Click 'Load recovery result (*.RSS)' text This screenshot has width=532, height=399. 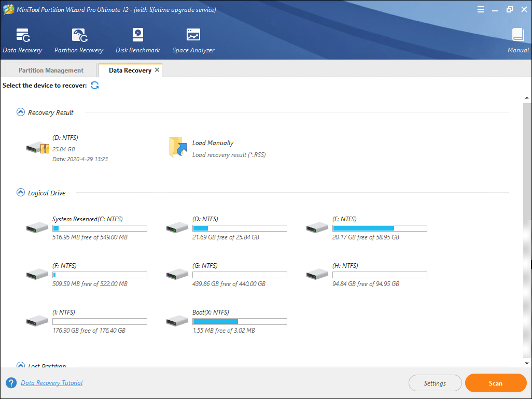pos(229,155)
